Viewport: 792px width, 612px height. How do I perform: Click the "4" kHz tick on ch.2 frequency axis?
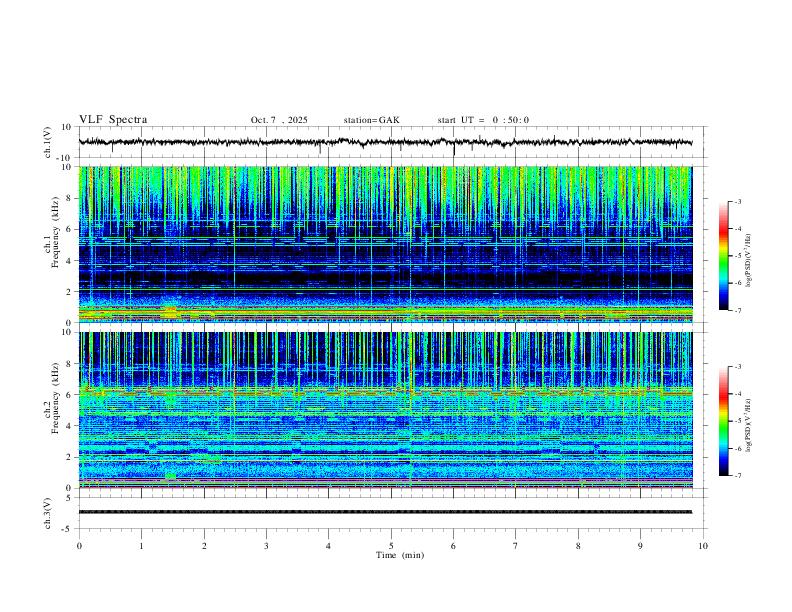[69, 426]
